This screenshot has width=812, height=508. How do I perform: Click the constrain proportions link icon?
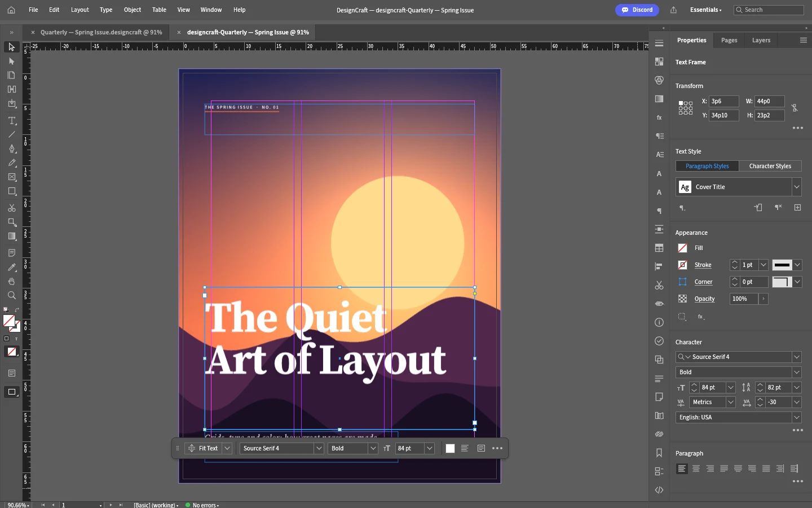(x=795, y=108)
